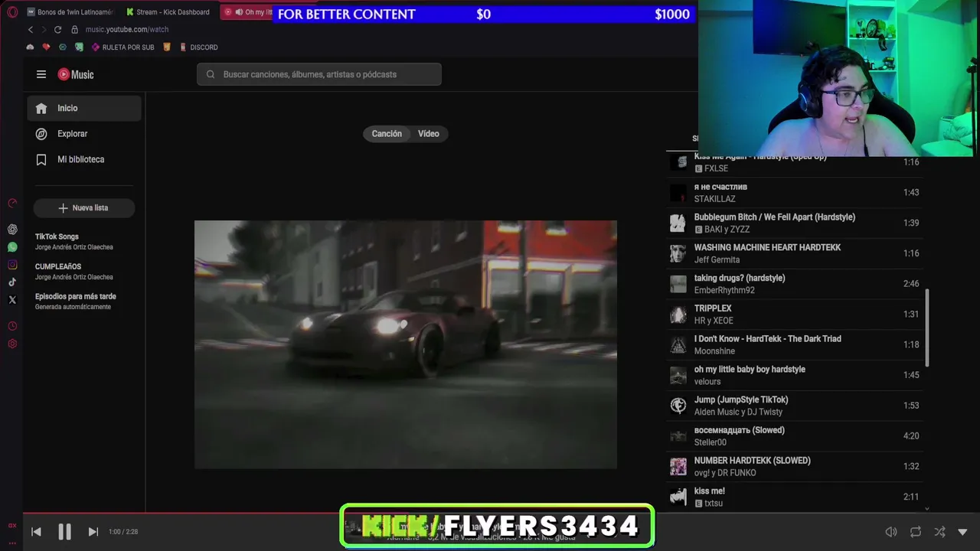Open Mi biblioteca in the sidebar
Screen dimensions: 980x551
click(84, 159)
